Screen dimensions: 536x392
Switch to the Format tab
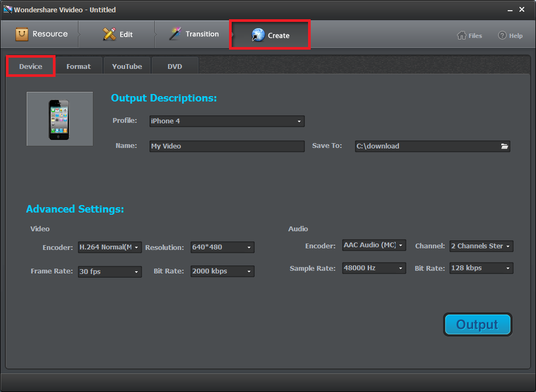click(x=78, y=66)
